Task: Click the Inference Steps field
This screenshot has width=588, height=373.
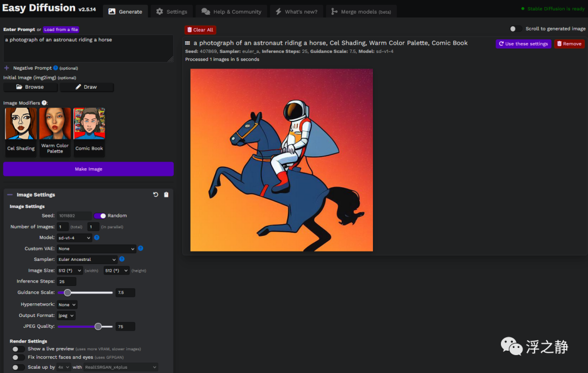Action: tap(66, 282)
